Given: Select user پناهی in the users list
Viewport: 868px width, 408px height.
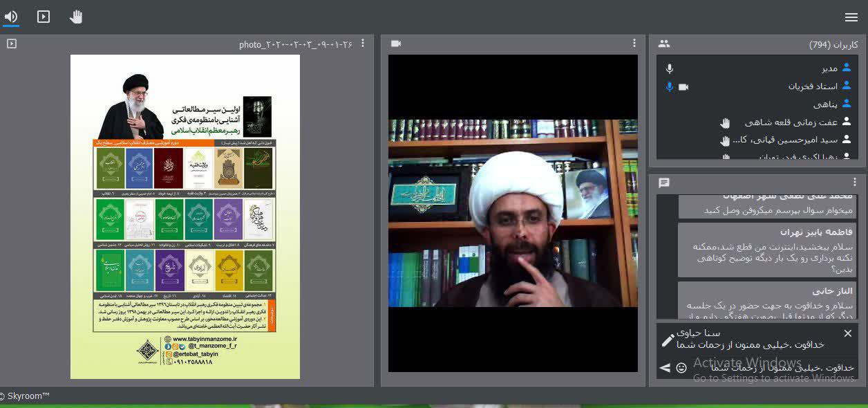Looking at the screenshot, I should (x=825, y=104).
